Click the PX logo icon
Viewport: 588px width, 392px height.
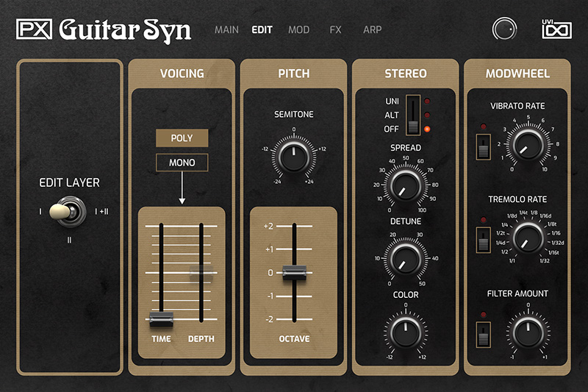pos(32,29)
